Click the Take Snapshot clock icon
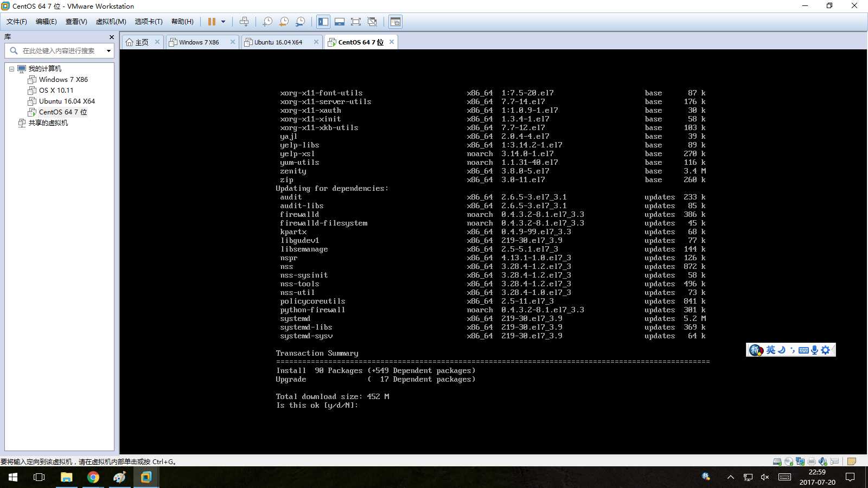Viewport: 868px width, 488px height. pos(267,22)
